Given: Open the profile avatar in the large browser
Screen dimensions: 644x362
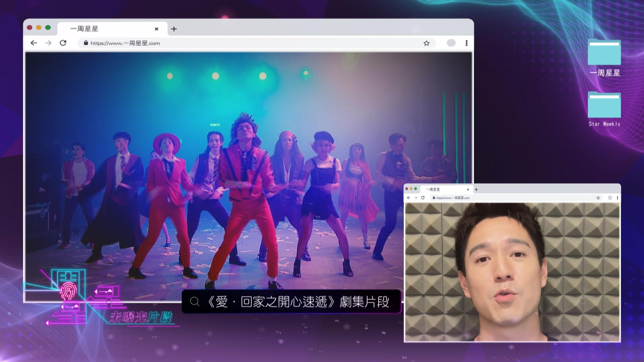Looking at the screenshot, I should 451,43.
